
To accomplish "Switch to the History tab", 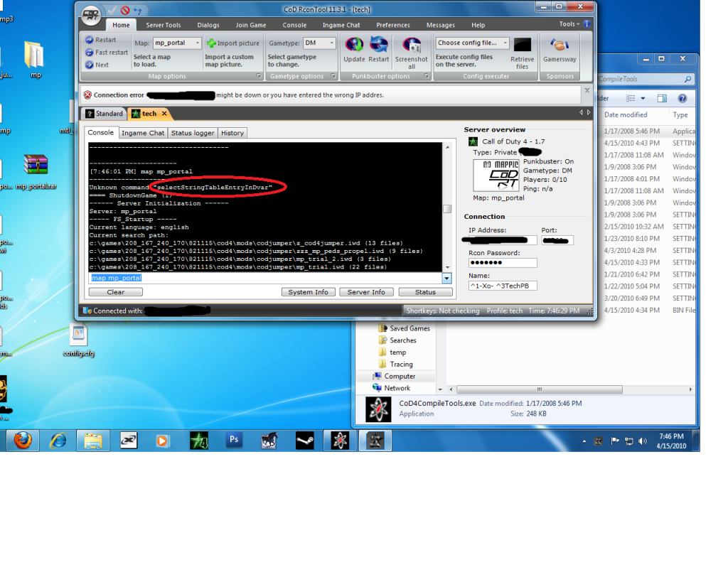I will click(x=232, y=133).
